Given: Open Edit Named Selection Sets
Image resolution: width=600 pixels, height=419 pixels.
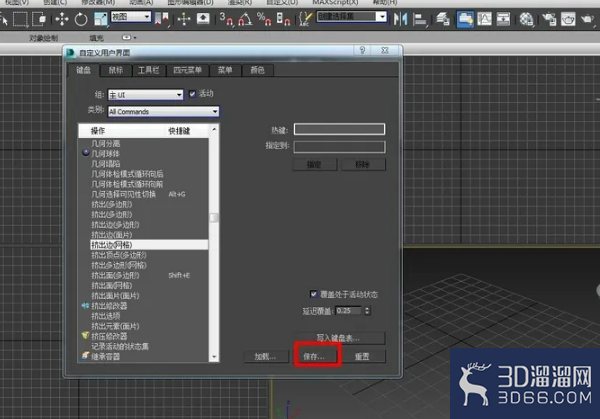Looking at the screenshot, I should tap(305, 18).
